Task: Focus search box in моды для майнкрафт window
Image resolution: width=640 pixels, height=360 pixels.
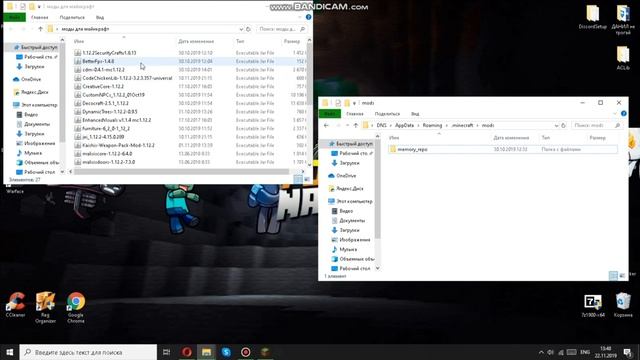Action: [x=282, y=29]
